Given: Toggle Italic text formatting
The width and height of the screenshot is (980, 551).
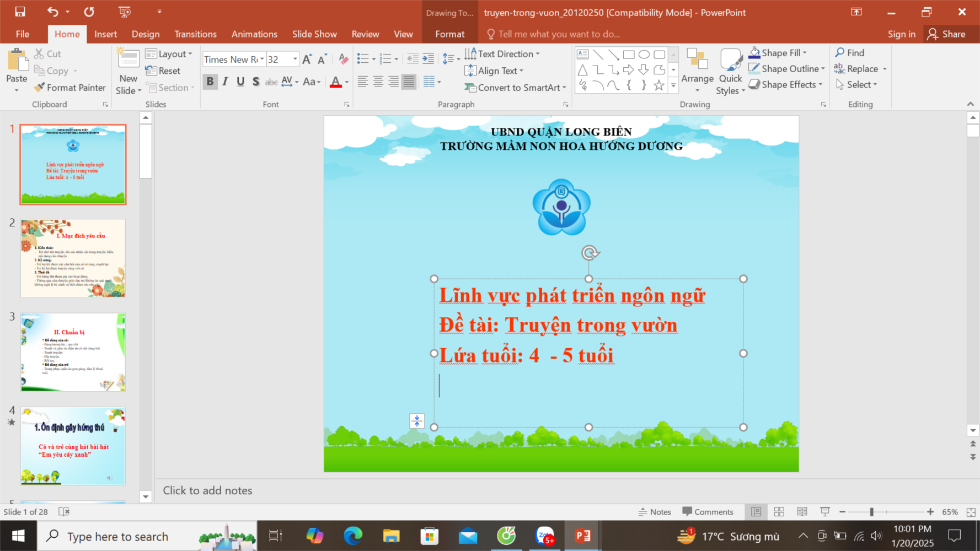Looking at the screenshot, I should coord(225,82).
